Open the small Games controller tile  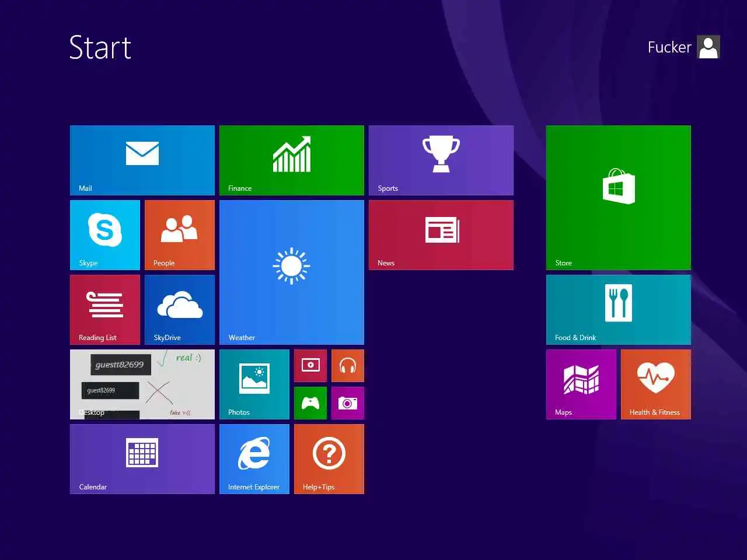pos(310,403)
